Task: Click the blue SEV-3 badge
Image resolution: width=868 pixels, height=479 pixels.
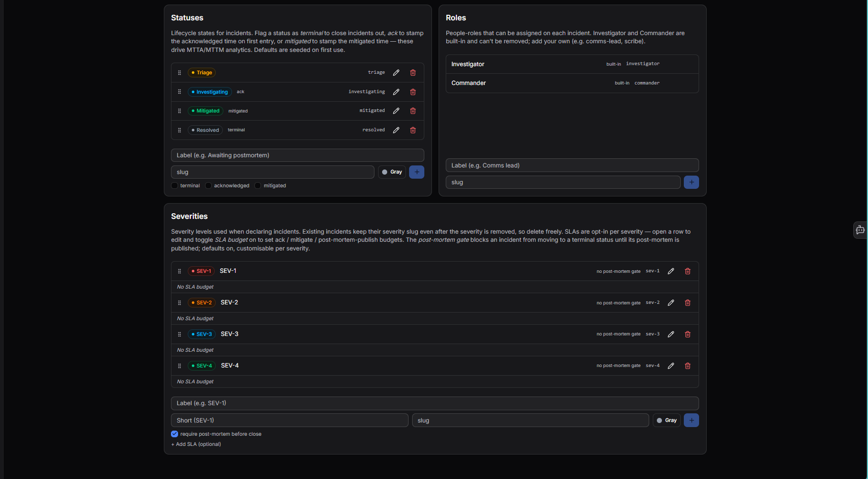Action: (x=201, y=334)
